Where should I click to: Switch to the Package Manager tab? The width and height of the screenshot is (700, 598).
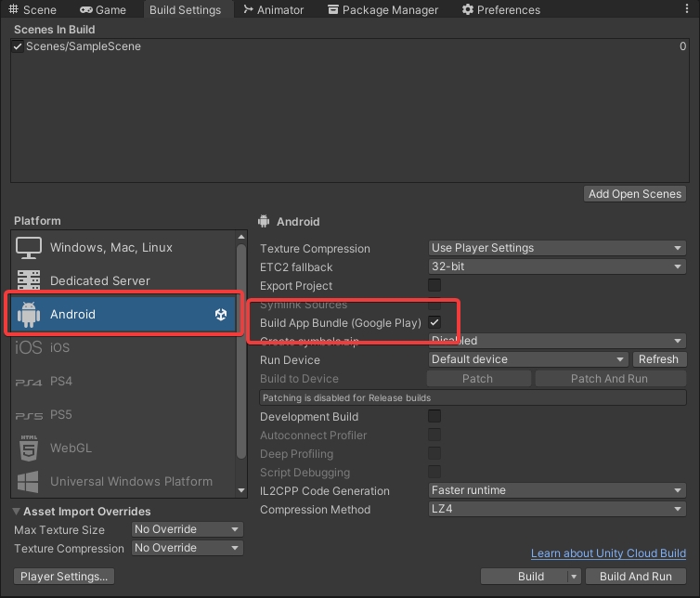click(x=382, y=10)
